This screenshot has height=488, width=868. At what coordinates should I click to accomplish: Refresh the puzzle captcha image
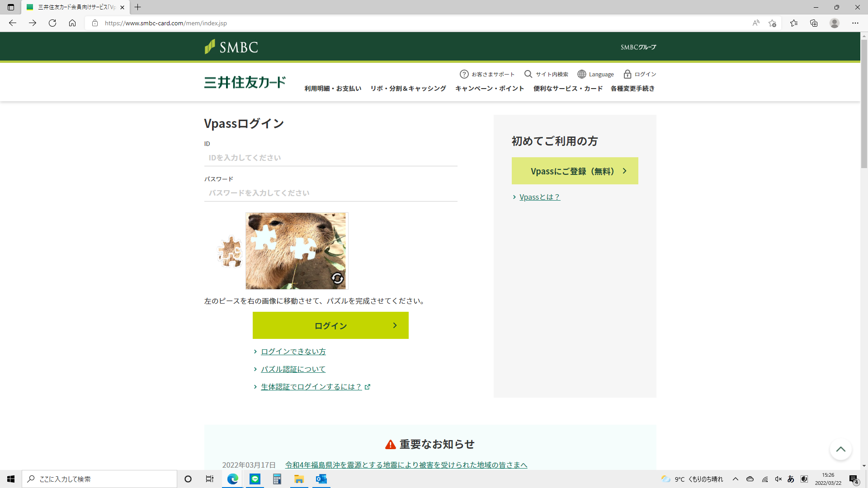tap(337, 278)
